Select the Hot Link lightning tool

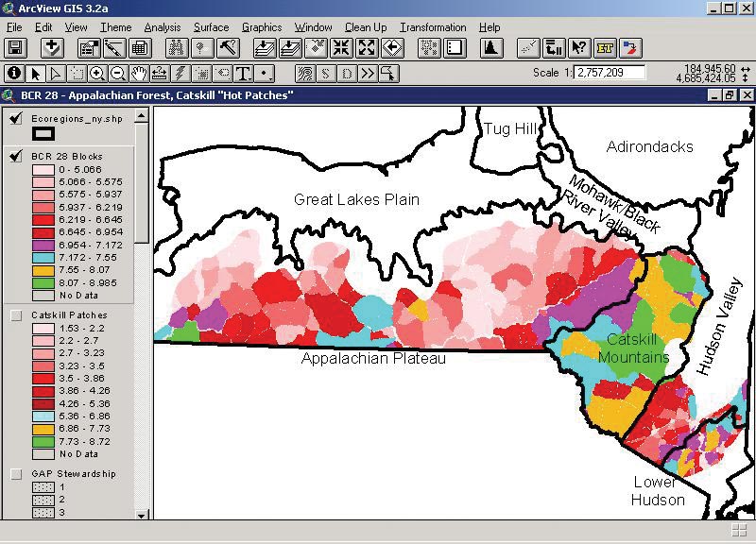(180, 74)
